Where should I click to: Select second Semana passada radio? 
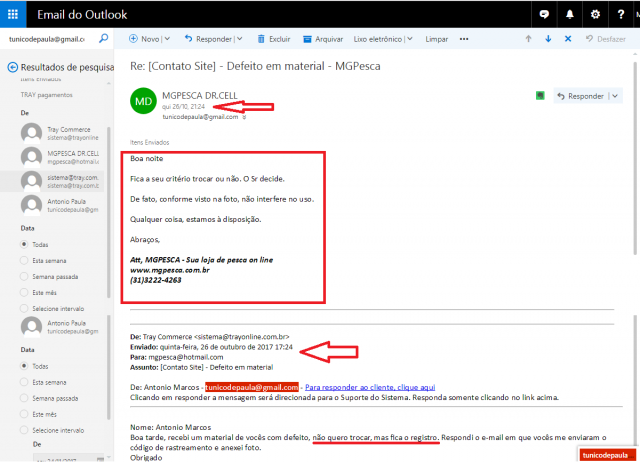coord(24,398)
